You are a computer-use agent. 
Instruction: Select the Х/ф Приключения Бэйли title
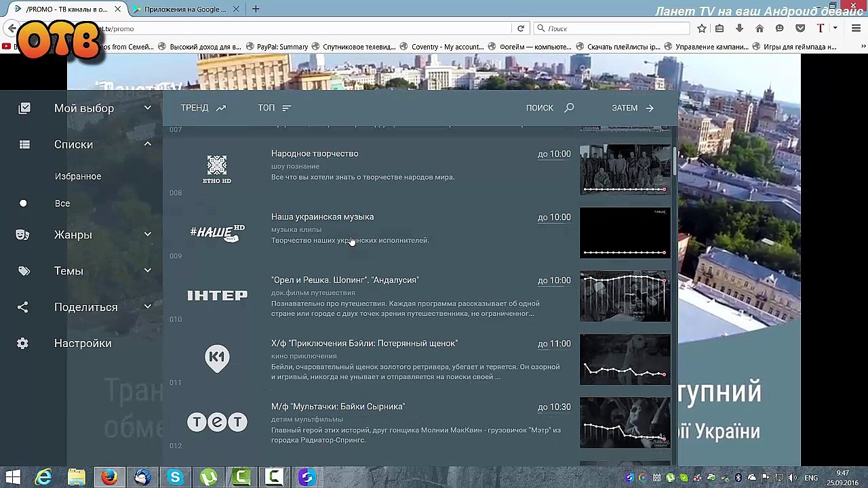pyautogui.click(x=365, y=344)
